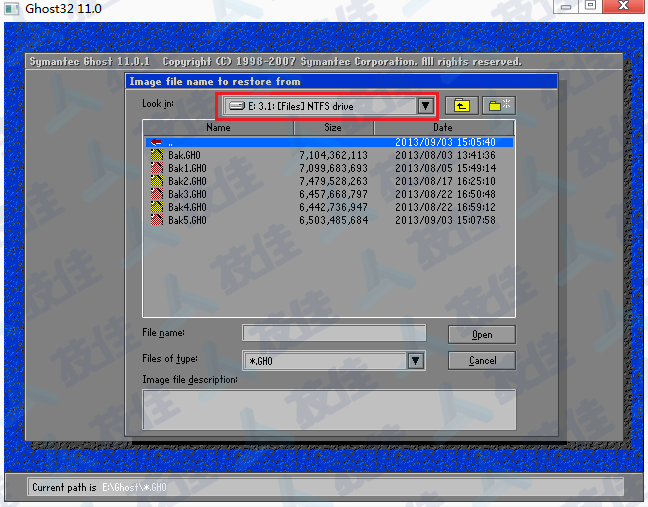Click the Cancel button

coord(482,361)
